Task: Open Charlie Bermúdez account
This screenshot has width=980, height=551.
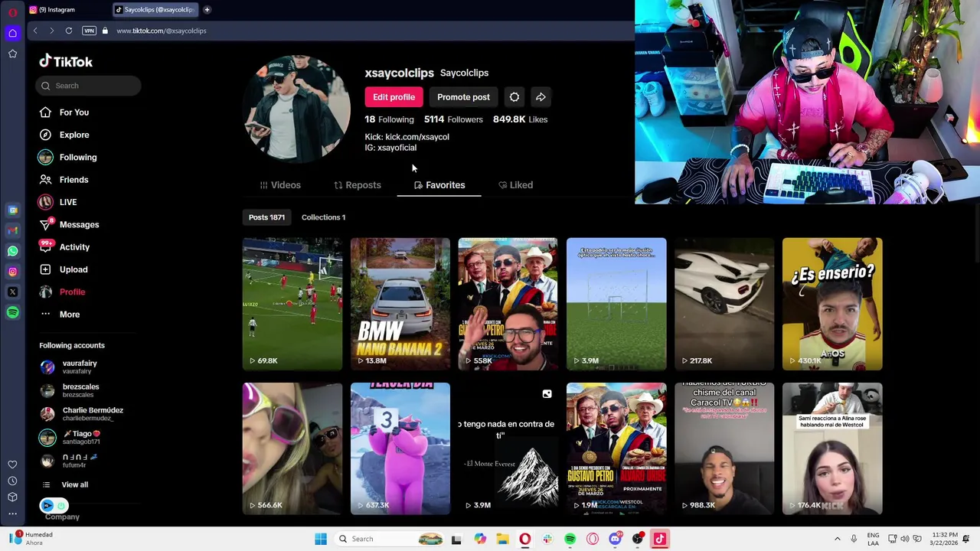Action: (81, 414)
